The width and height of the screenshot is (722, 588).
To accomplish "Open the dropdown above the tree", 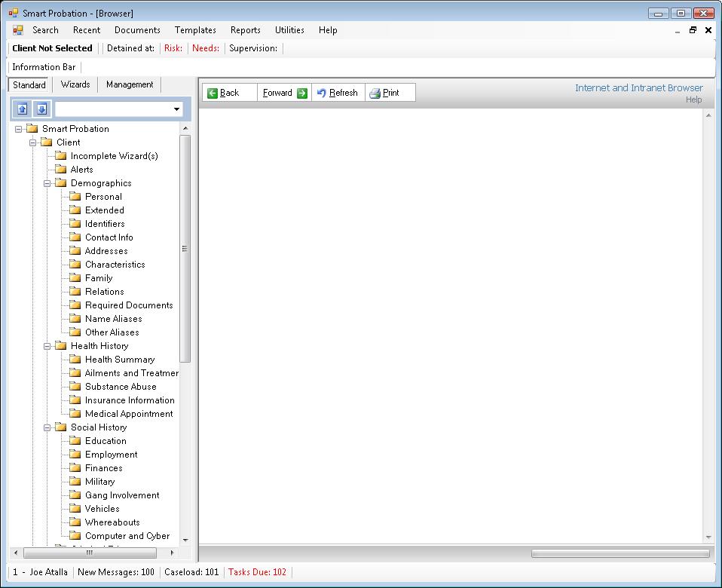I will tap(176, 109).
